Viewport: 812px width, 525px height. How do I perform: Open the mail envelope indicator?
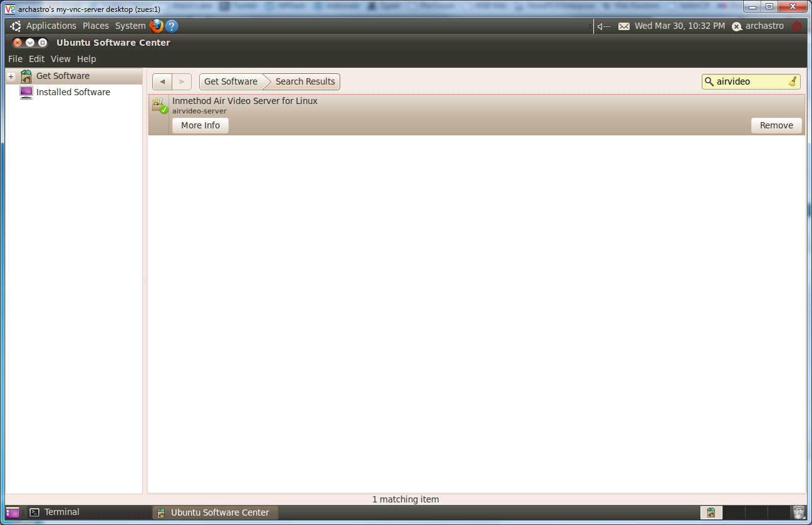(624, 26)
